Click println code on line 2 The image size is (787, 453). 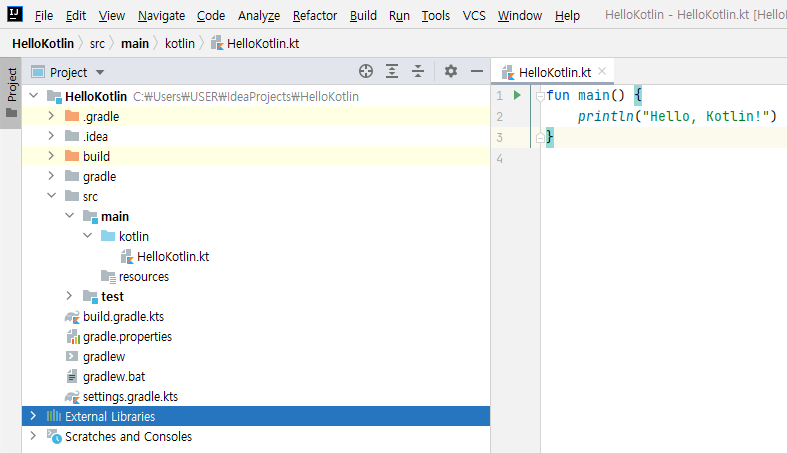tap(677, 116)
